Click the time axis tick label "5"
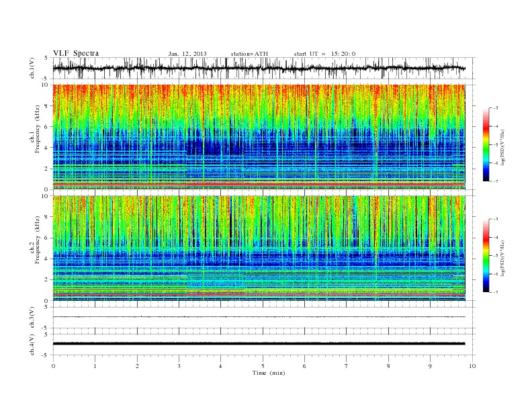 263,366
